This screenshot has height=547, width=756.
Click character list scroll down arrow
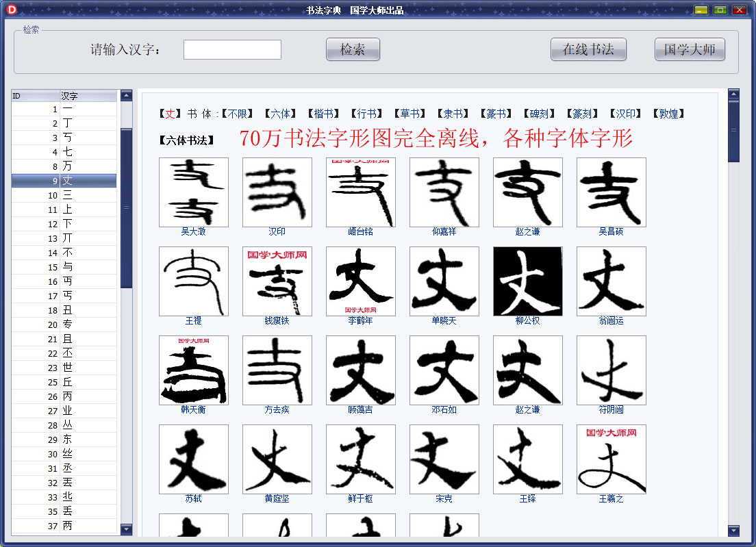point(126,529)
